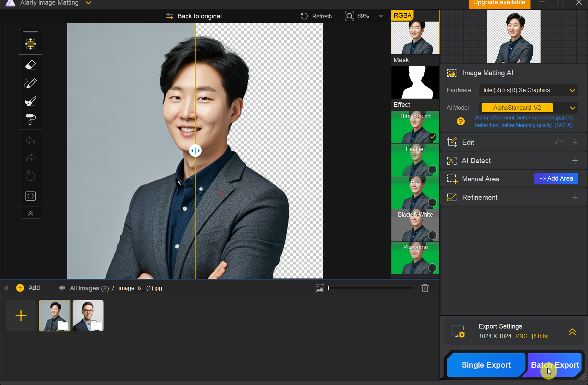Click the trash delete icon
Viewport: 588px width, 385px height.
pyautogui.click(x=425, y=288)
